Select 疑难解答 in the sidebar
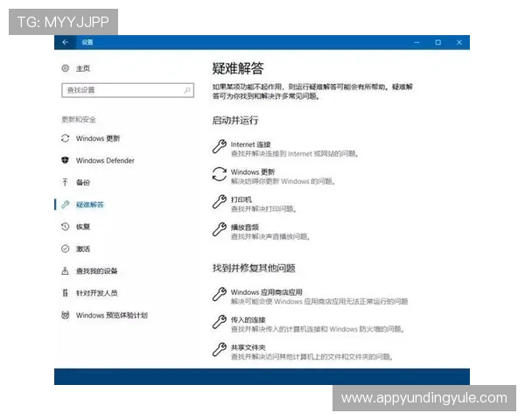 click(x=90, y=205)
